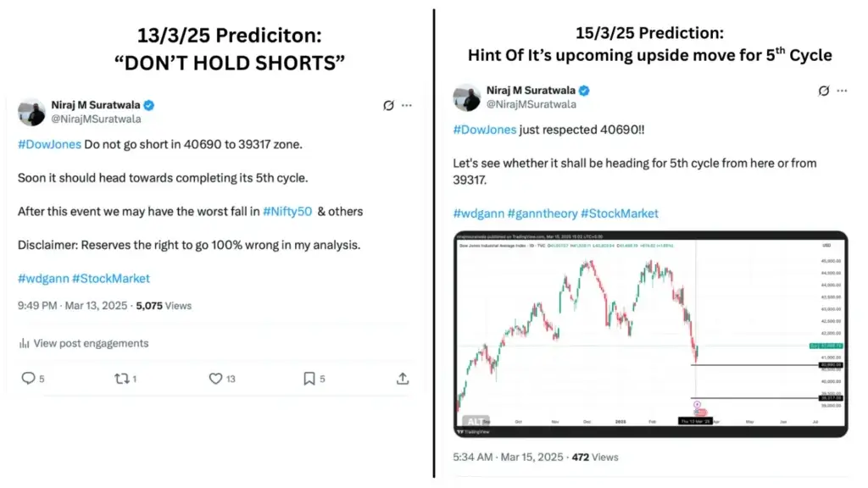Like the March 13 post
The height and width of the screenshot is (488, 868).
click(x=214, y=378)
